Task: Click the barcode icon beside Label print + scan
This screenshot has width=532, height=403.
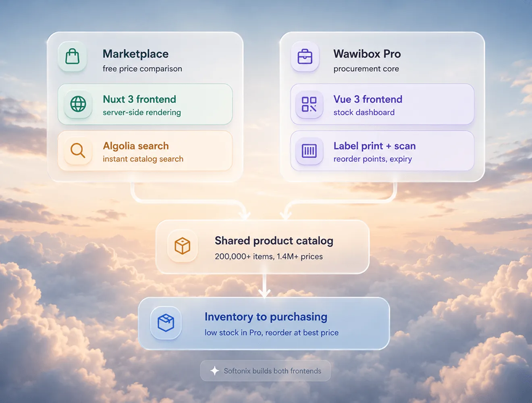Action: click(309, 151)
